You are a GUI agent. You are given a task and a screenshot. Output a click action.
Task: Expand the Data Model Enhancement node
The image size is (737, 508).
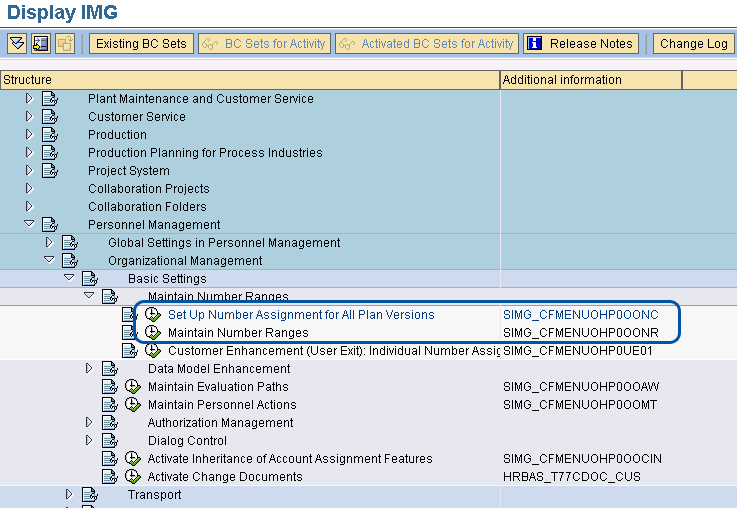[89, 369]
